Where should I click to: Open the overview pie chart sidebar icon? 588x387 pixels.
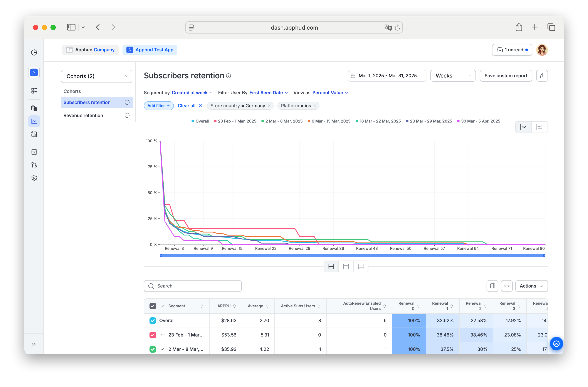click(34, 52)
